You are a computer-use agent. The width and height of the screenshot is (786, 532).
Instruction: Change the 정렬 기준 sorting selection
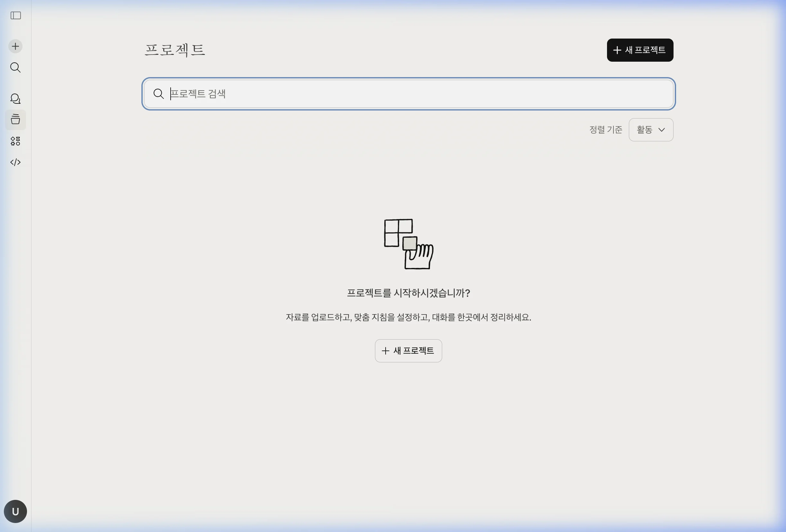coord(650,129)
